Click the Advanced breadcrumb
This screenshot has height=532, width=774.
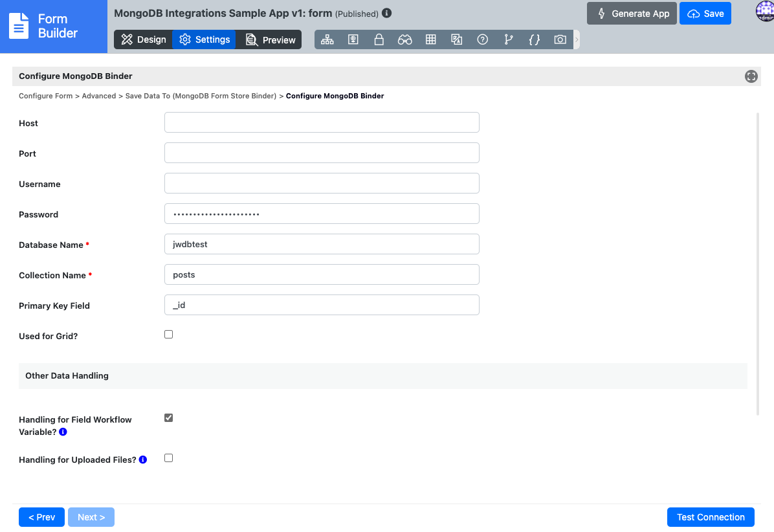pyautogui.click(x=99, y=96)
